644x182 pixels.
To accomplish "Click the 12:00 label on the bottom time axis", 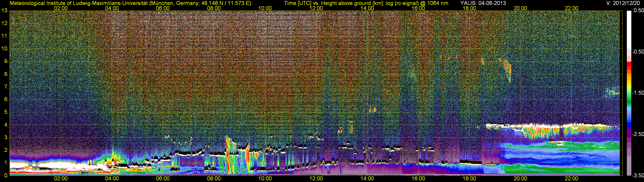I will 316,179.
